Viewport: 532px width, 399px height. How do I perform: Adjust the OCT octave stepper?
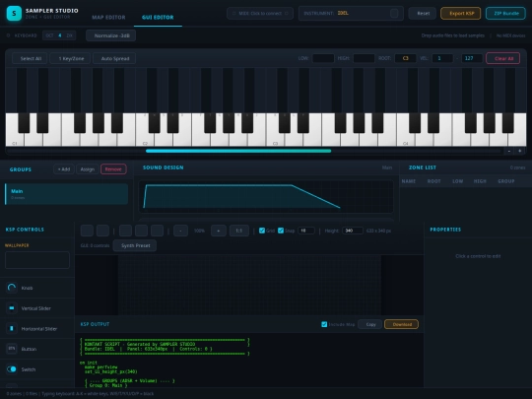59,35
